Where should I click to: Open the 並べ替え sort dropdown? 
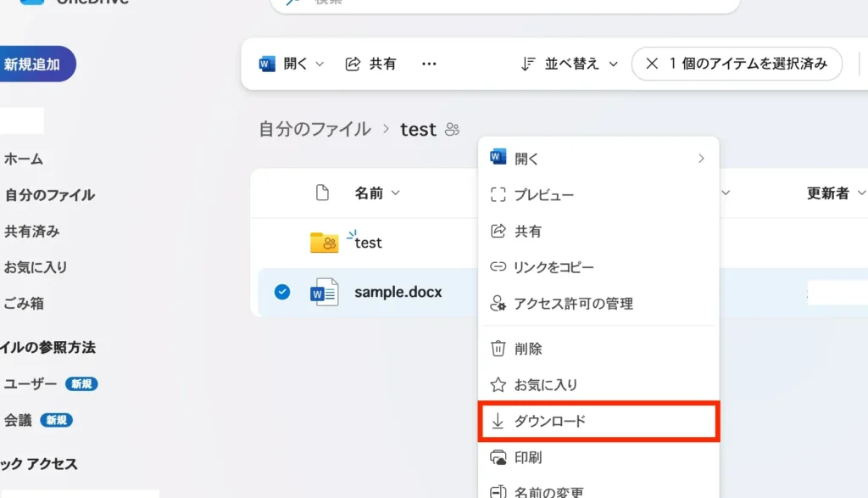pos(569,64)
